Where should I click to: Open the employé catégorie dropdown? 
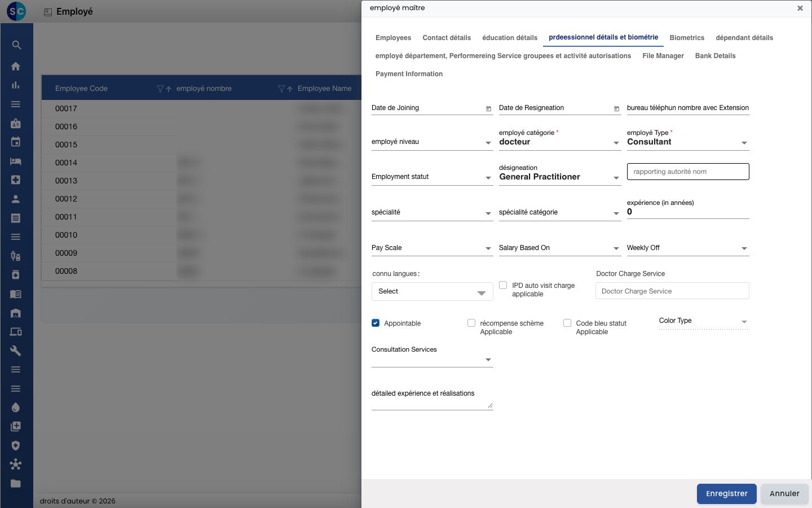pos(560,142)
